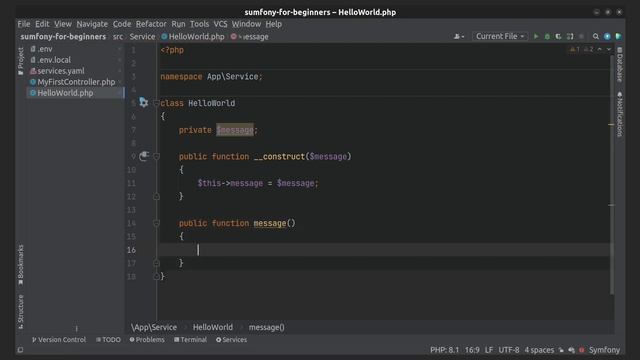Click HelloWorld in bottom breadcrumb
Viewport: 640px width, 360px height.
(213, 327)
